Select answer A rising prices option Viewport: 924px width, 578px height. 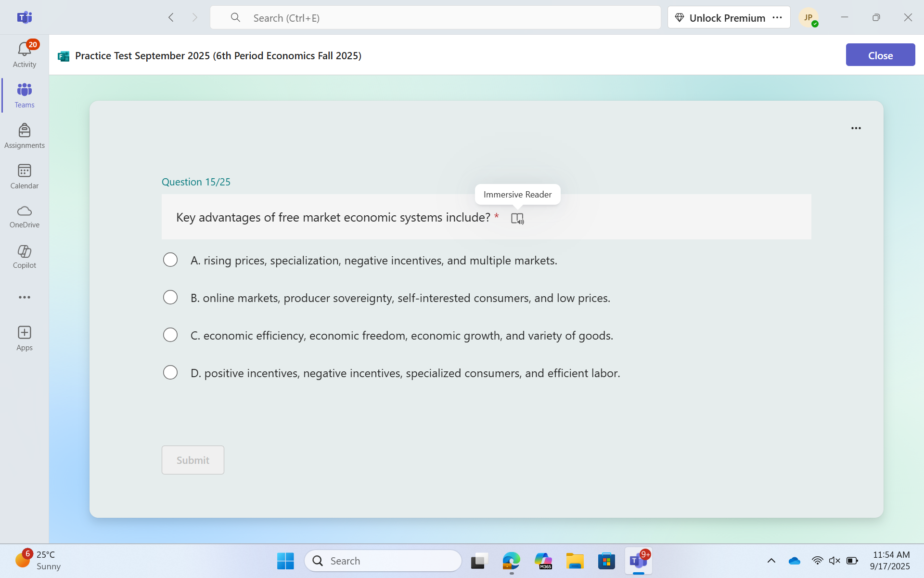[x=170, y=260]
